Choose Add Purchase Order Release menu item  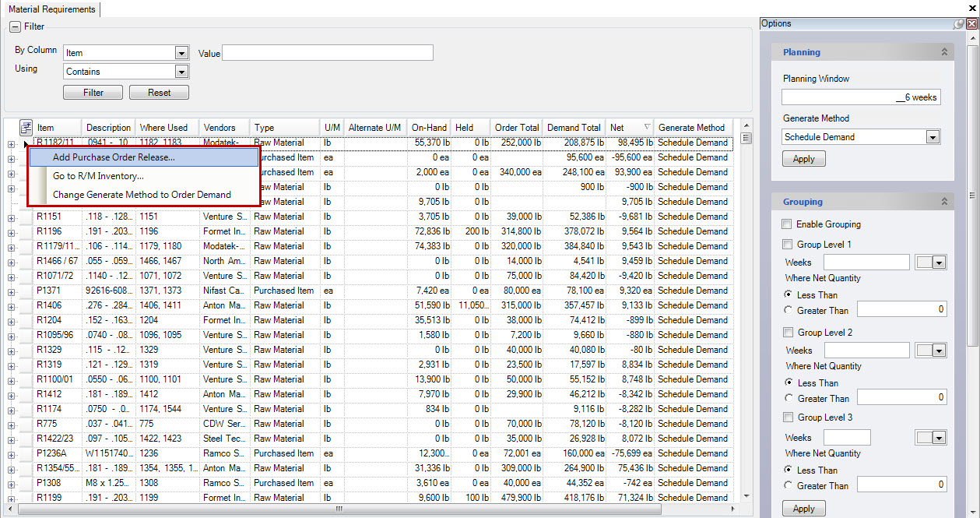(114, 157)
